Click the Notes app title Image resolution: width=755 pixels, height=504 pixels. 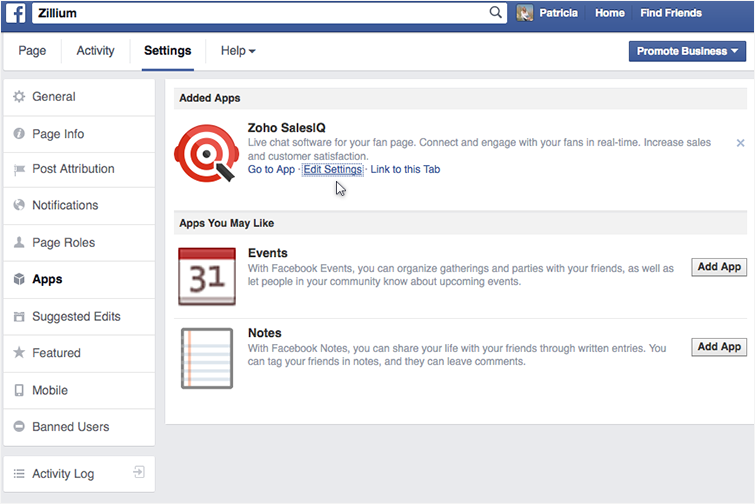pos(265,333)
